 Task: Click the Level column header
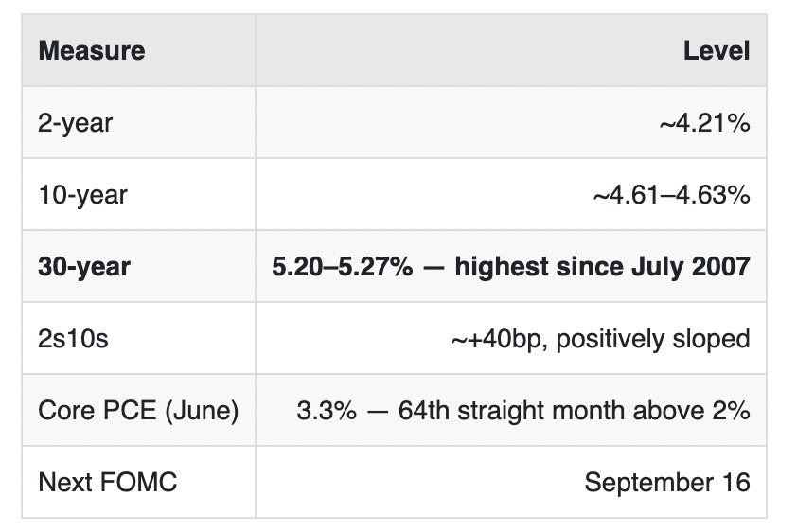(x=717, y=51)
